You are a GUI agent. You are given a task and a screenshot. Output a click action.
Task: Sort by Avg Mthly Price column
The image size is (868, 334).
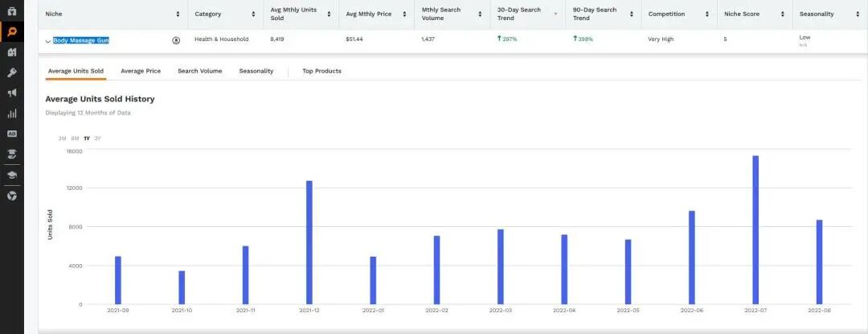coord(404,14)
